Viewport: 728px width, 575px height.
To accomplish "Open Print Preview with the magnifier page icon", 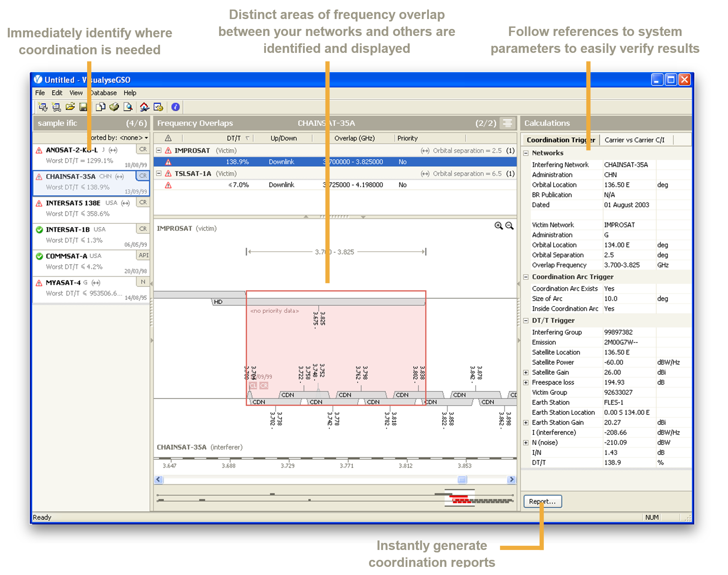I will tap(128, 107).
